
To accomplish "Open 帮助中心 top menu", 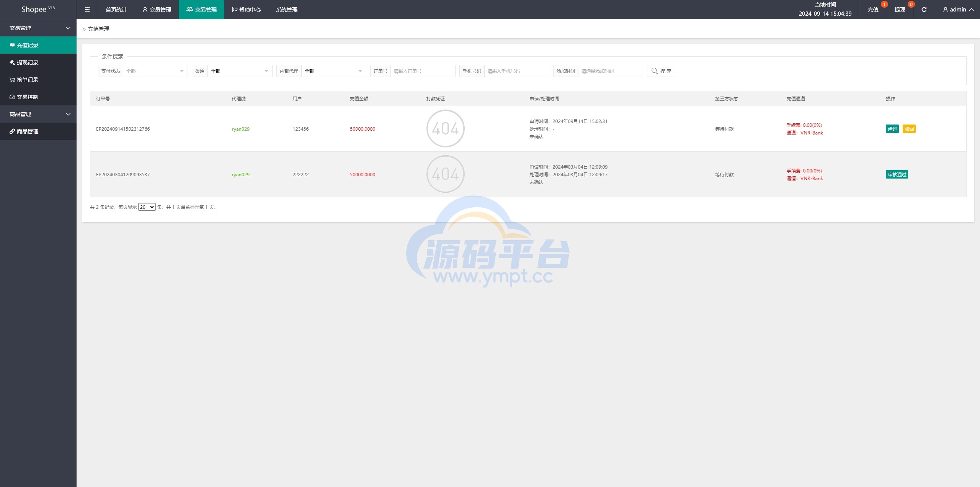I will tap(246, 10).
